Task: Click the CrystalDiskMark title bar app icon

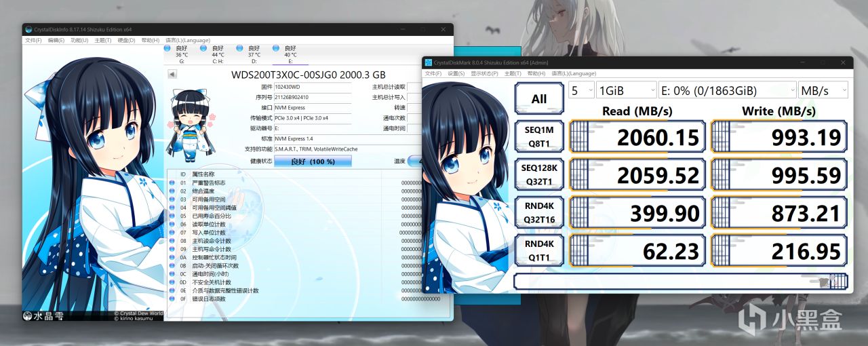Action: 429,63
